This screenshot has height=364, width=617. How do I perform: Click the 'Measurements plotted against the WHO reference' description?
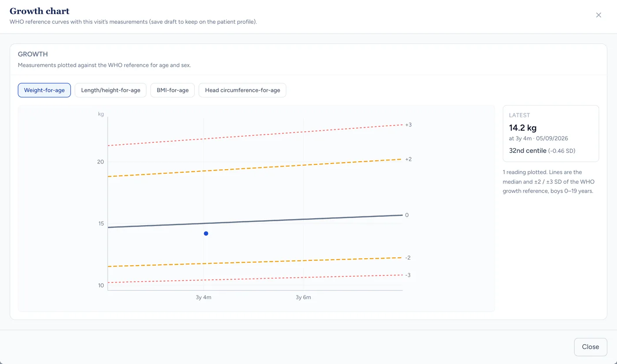(104, 65)
